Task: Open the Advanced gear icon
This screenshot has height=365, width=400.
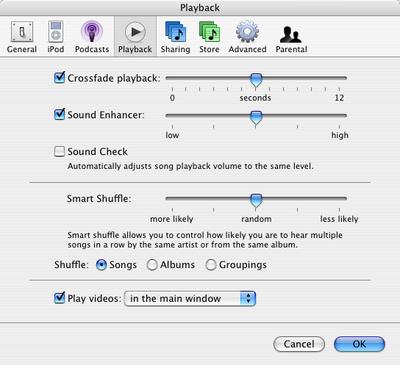Action: coord(247,32)
